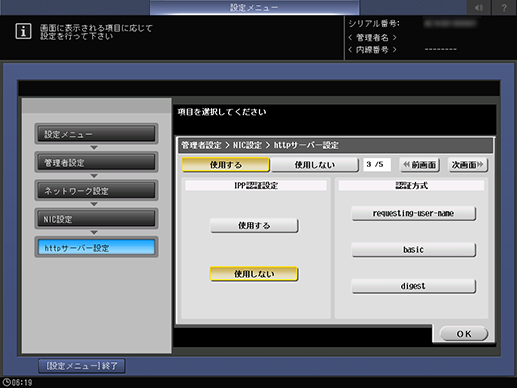
Task: Select top 使用しない for http server
Action: (315, 165)
